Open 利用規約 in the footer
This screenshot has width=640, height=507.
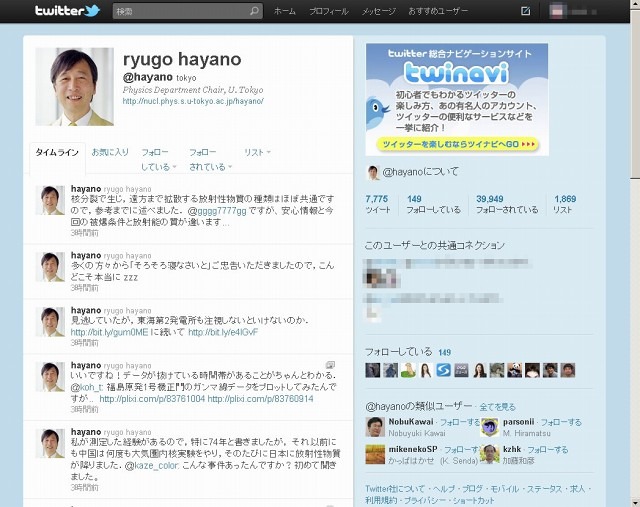coord(381,500)
